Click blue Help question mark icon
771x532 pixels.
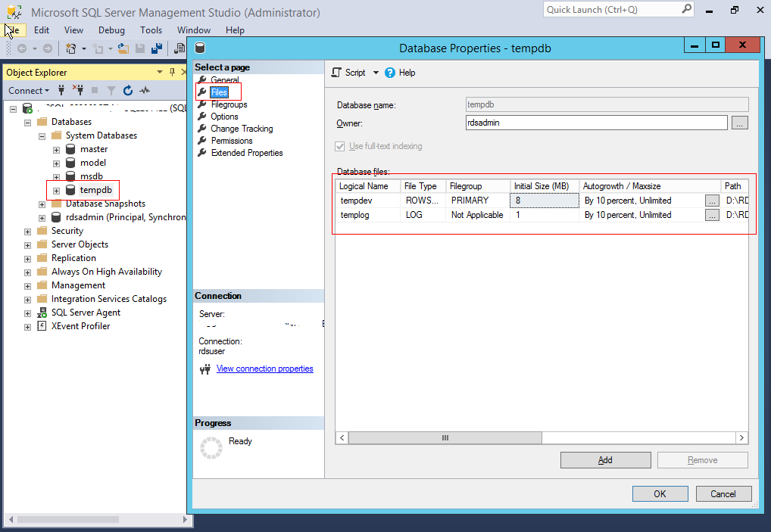pyautogui.click(x=390, y=73)
